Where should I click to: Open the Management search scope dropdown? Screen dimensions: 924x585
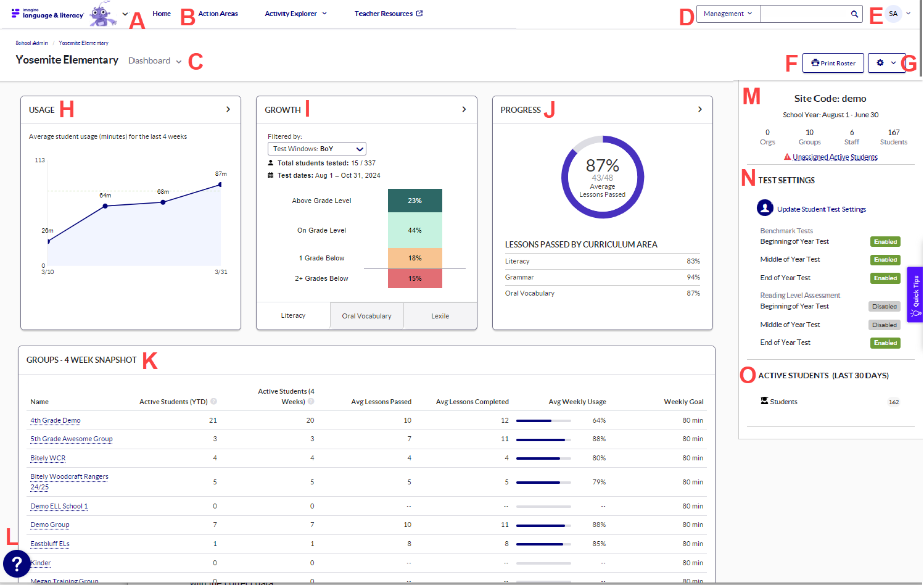coord(728,13)
